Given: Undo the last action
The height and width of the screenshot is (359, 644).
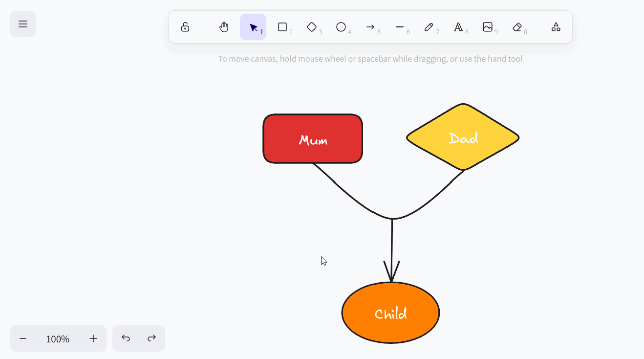Looking at the screenshot, I should [x=126, y=338].
